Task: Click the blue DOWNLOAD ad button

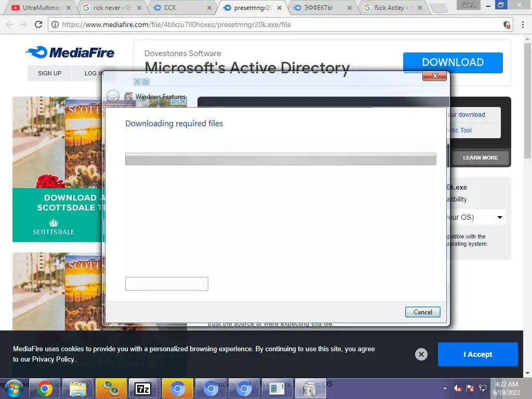Action: coord(453,62)
